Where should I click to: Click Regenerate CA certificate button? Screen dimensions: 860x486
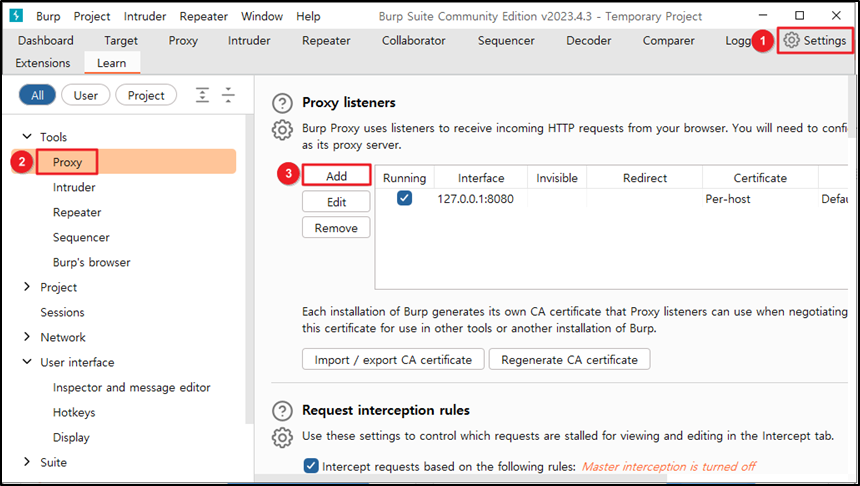point(569,359)
